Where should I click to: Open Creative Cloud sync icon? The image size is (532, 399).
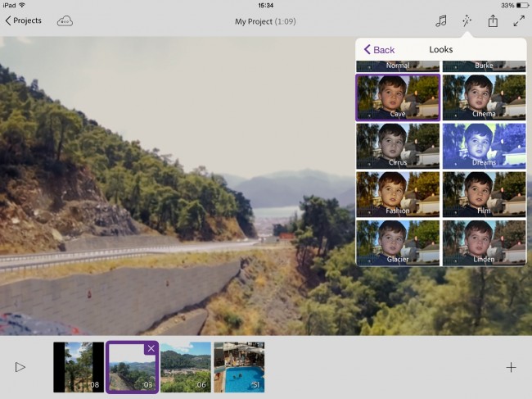click(65, 21)
